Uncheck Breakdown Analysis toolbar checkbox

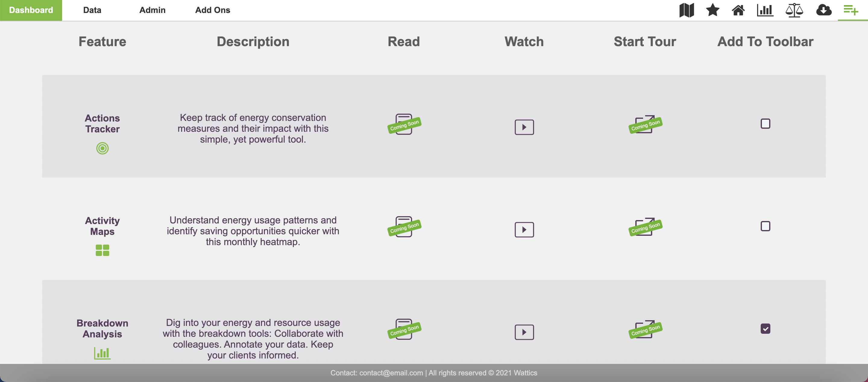click(x=765, y=328)
